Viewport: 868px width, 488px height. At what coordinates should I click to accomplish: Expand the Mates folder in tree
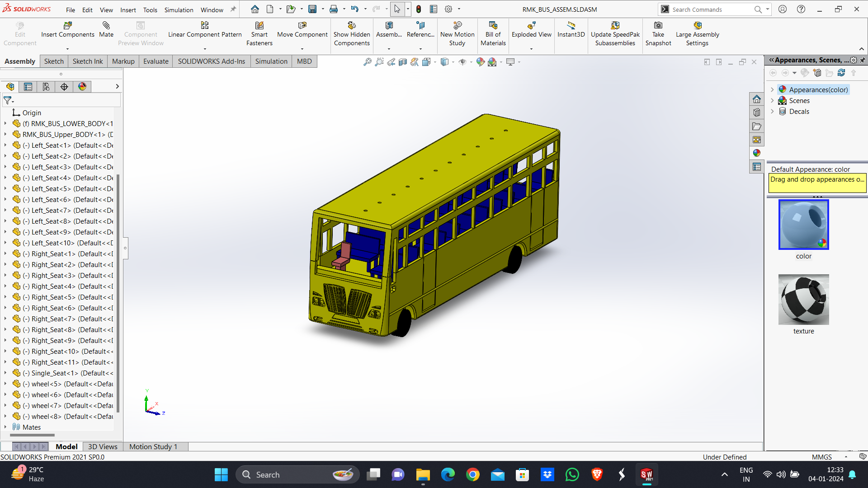tap(5, 427)
